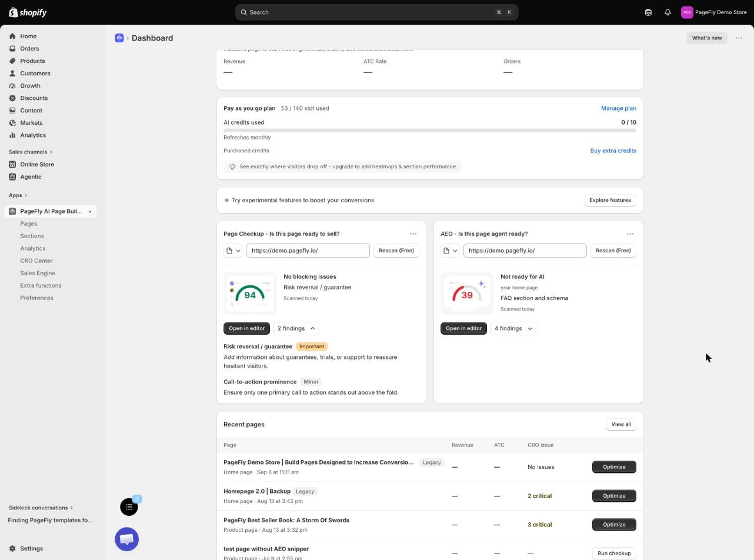Open Shopify Analytics in sidebar

click(x=32, y=135)
